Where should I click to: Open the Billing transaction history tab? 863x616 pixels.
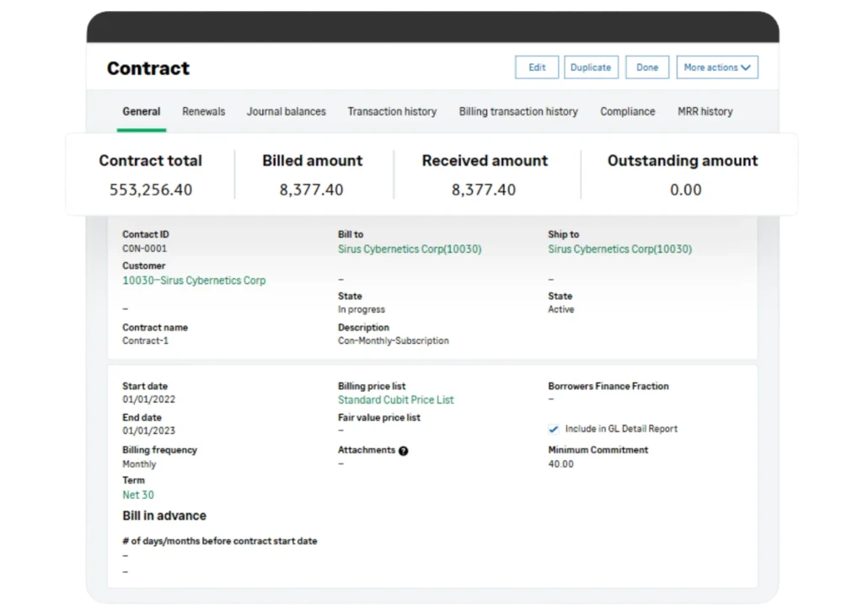tap(518, 112)
